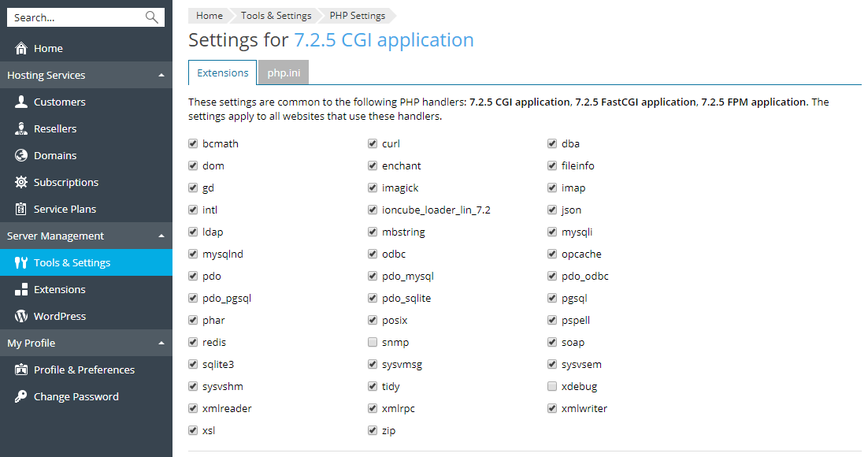Uncheck the imagick extension checkbox
This screenshot has width=868, height=457.
pos(373,188)
